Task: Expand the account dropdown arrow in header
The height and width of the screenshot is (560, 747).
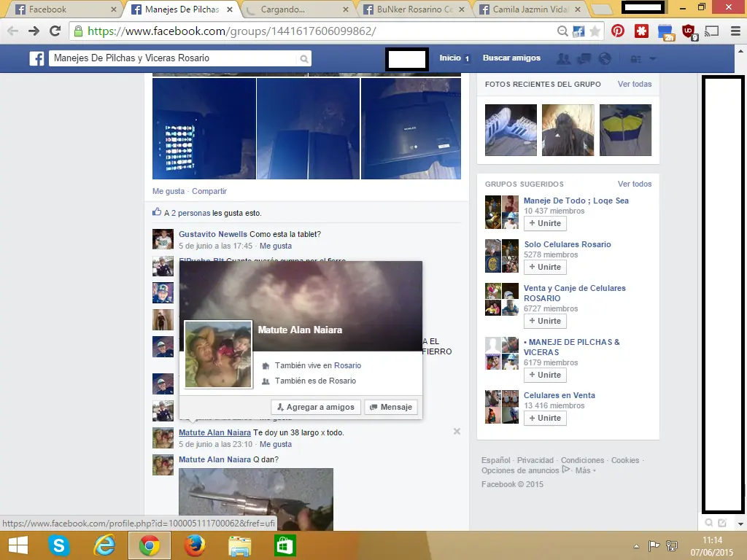Action: click(x=653, y=59)
